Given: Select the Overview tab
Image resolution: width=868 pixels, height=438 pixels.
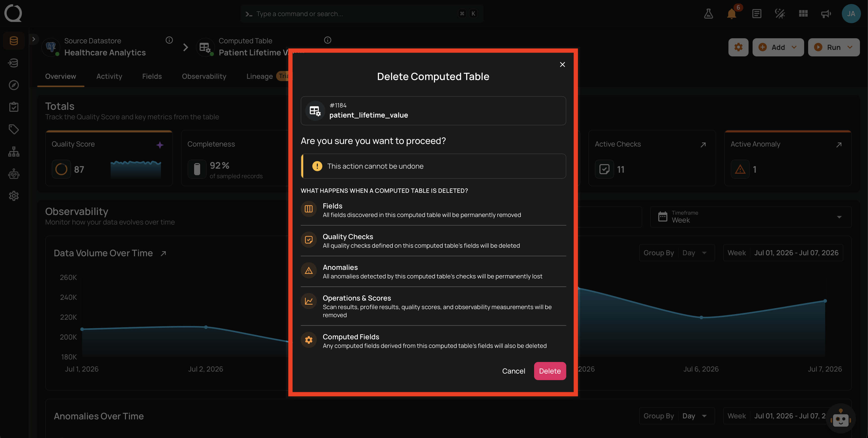Looking at the screenshot, I should pyautogui.click(x=61, y=77).
